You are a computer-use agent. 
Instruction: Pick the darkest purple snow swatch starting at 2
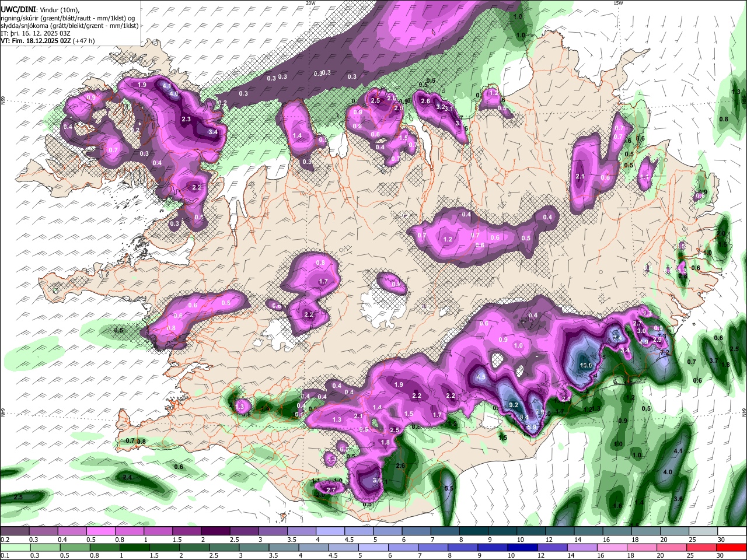(x=215, y=531)
